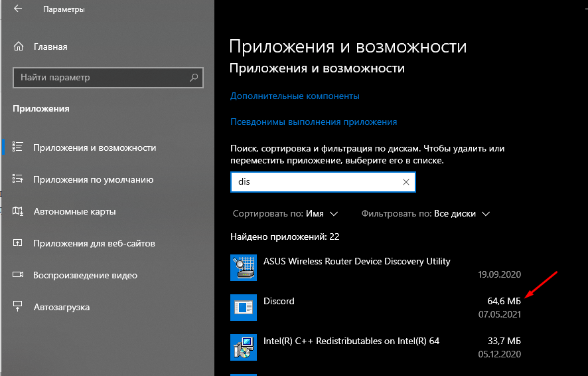Open the Фильтровать по: Все диски dropdown
The image size is (588, 376).
click(x=425, y=214)
